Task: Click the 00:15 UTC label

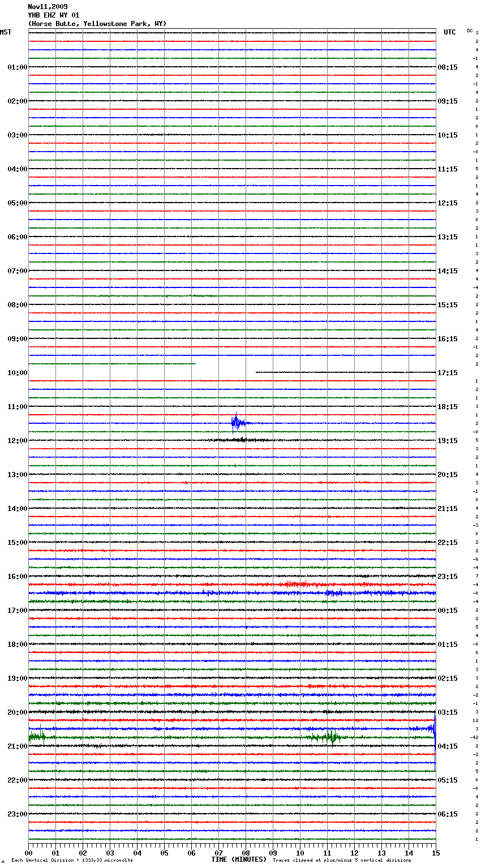Action: [x=448, y=611]
